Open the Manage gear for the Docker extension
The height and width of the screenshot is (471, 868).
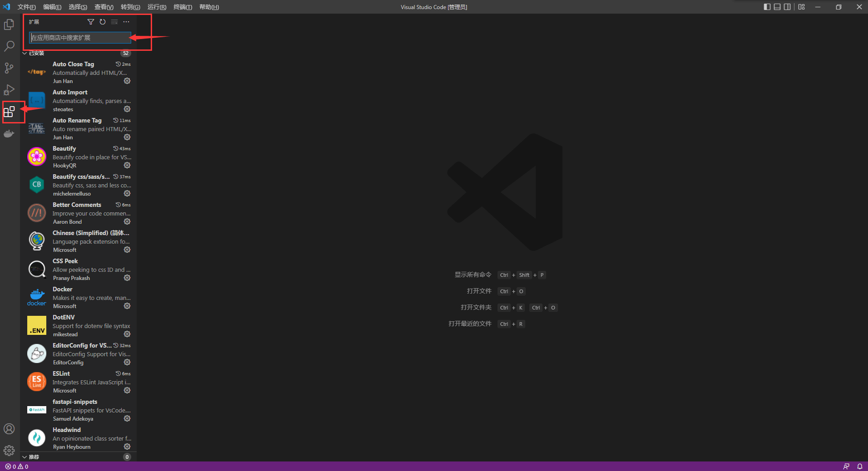pos(127,306)
